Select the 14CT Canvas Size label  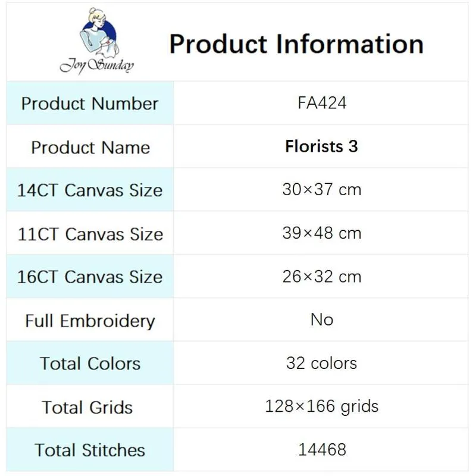[90, 190]
